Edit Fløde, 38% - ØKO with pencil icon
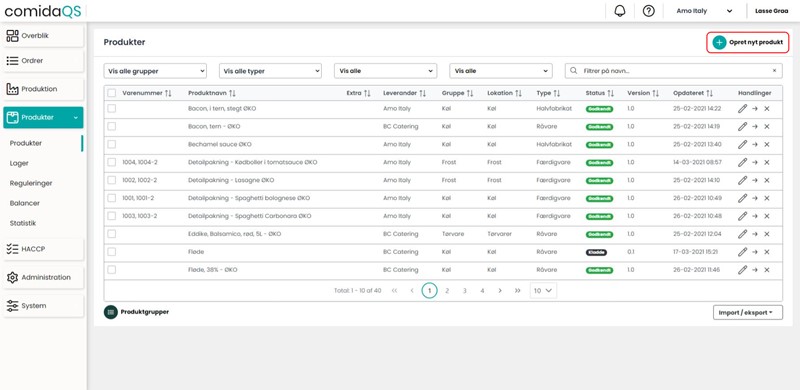Viewport: 800px width, 390px height. (742, 270)
